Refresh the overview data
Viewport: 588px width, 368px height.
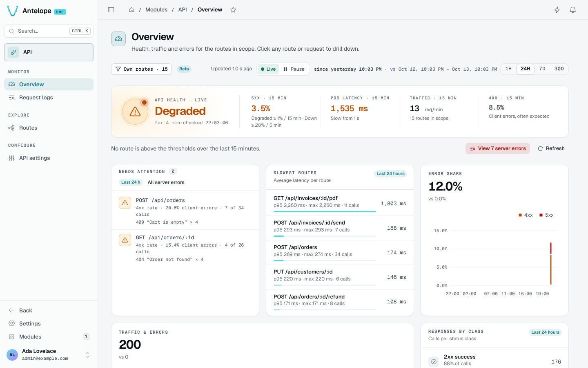(x=551, y=148)
